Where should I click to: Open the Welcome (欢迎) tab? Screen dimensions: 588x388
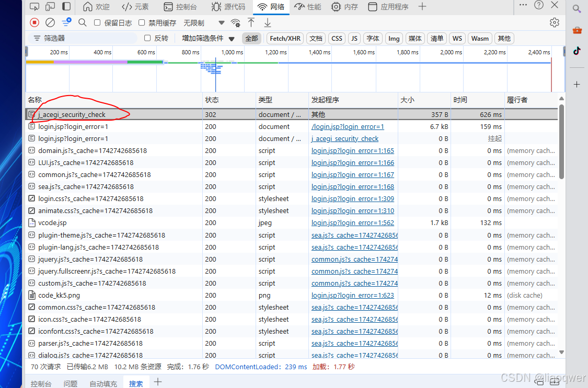click(x=96, y=7)
